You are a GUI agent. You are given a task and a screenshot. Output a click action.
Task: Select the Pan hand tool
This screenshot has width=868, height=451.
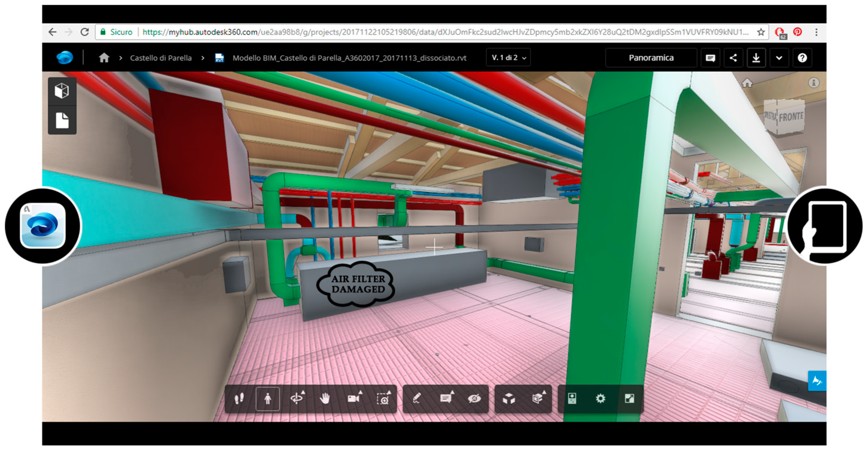pyautogui.click(x=325, y=399)
